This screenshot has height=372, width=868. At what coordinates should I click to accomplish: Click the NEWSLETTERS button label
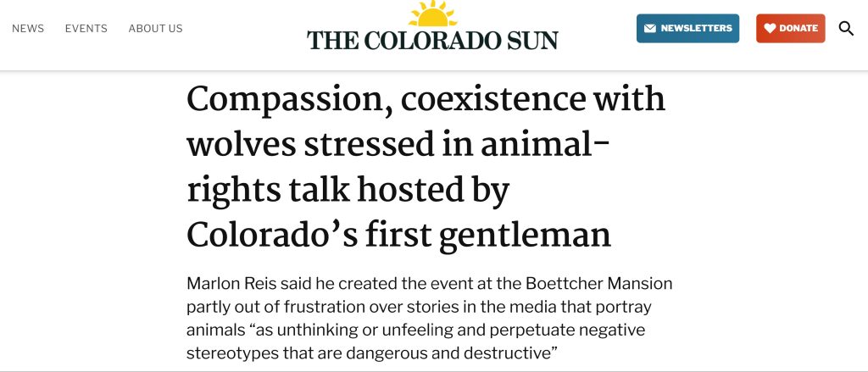[x=696, y=29]
